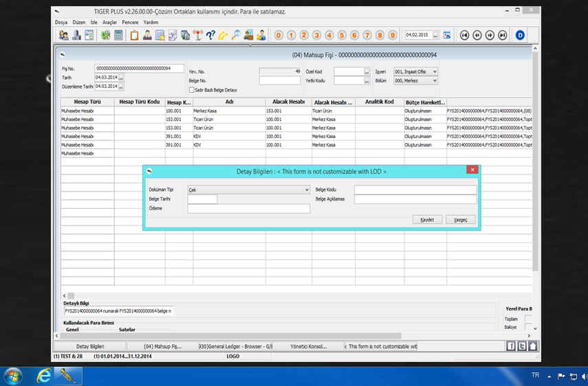Open the Araçlar menu
Viewport: 588px width, 386px height.
(109, 23)
